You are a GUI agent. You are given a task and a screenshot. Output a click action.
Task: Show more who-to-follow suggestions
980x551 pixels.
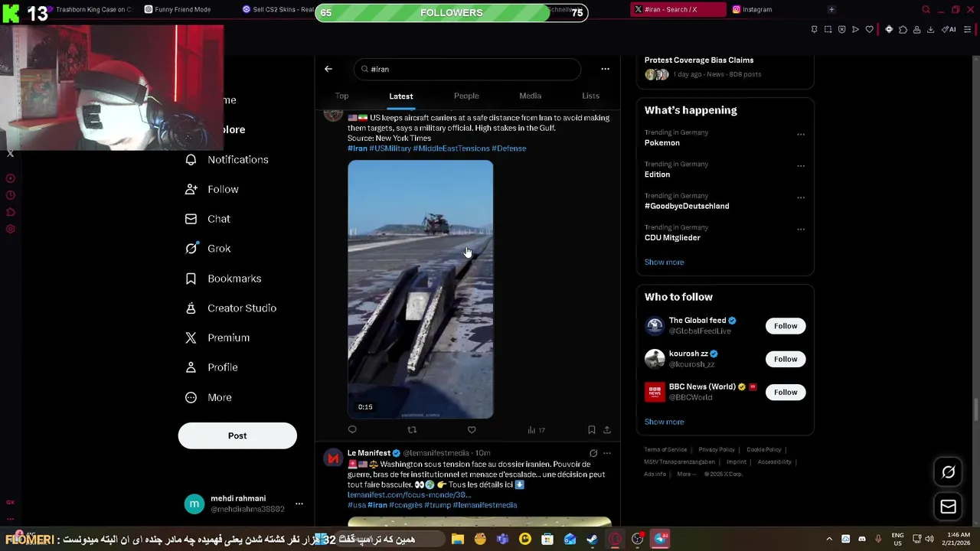(x=664, y=422)
